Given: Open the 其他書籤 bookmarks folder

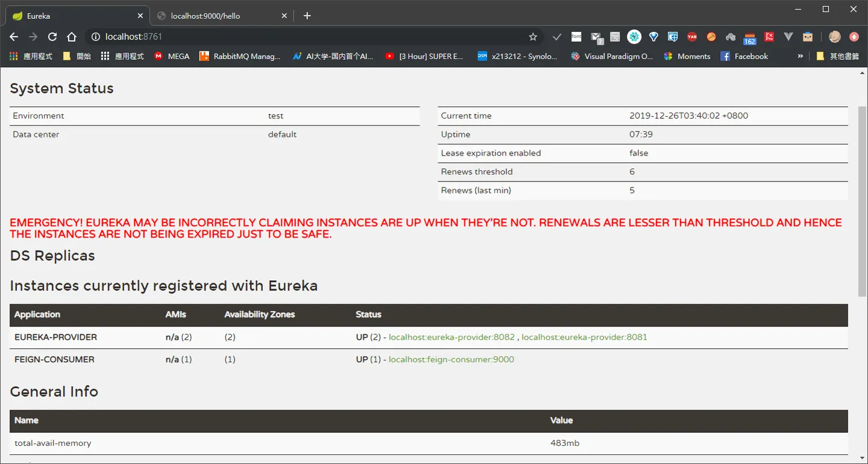Looking at the screenshot, I should click(837, 56).
